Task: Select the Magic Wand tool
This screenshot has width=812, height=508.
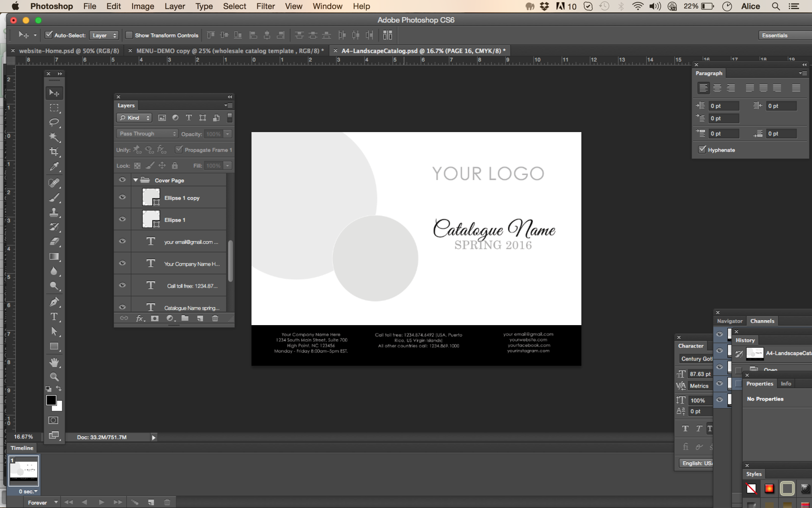Action: click(54, 137)
